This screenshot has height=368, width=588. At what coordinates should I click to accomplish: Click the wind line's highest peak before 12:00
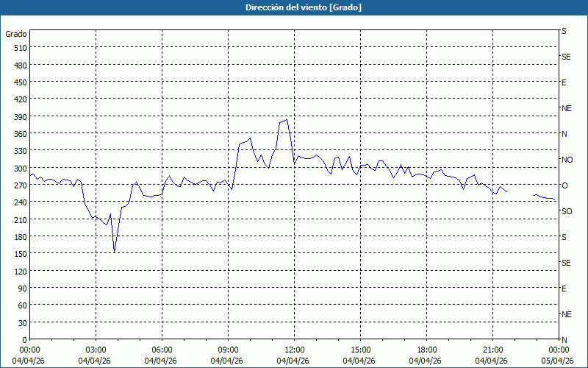(x=286, y=119)
